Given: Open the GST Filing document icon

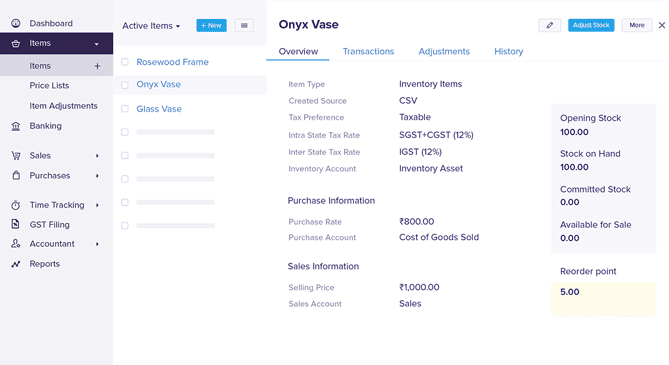Looking at the screenshot, I should pos(15,224).
